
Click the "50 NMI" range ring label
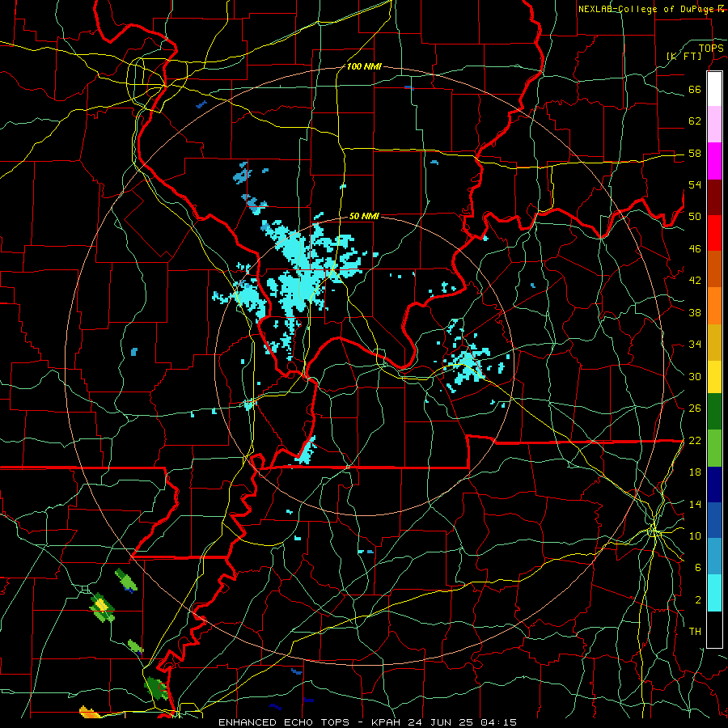[364, 216]
